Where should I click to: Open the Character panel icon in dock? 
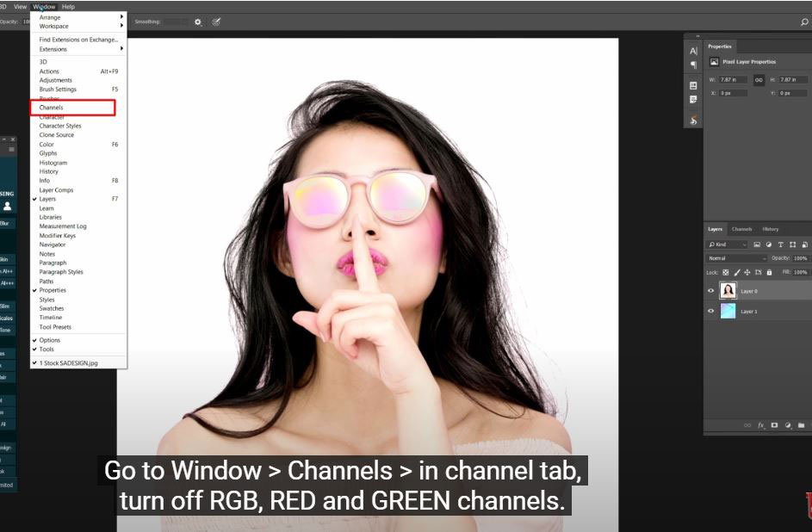click(x=693, y=51)
